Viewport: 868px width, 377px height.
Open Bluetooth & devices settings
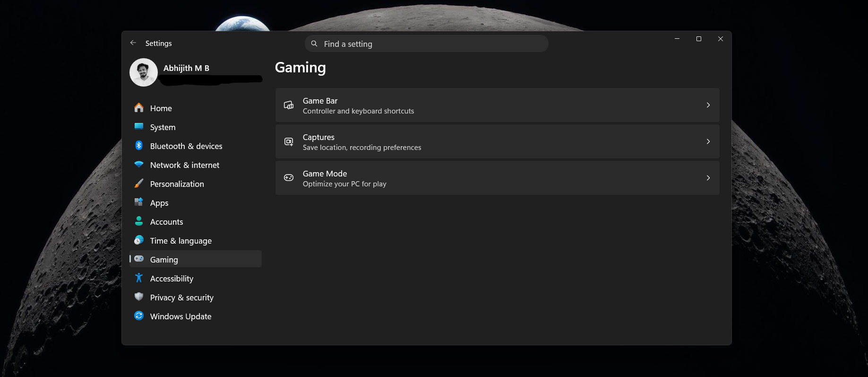[196, 146]
